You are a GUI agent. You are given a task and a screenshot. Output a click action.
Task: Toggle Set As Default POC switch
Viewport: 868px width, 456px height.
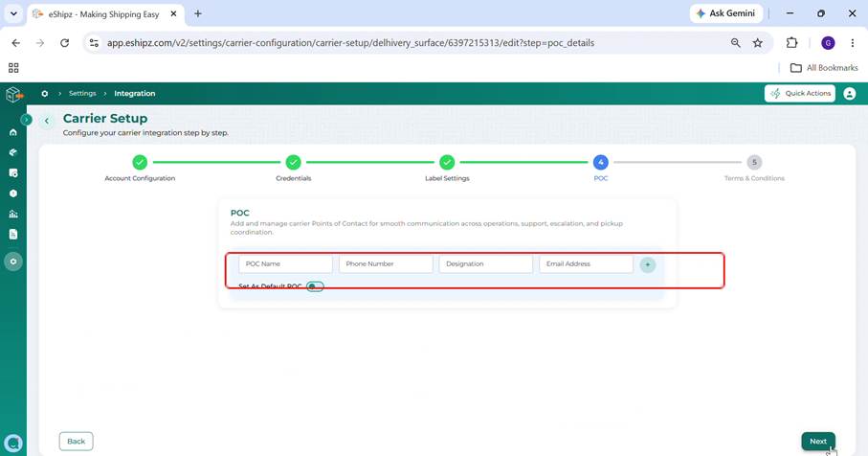[315, 286]
